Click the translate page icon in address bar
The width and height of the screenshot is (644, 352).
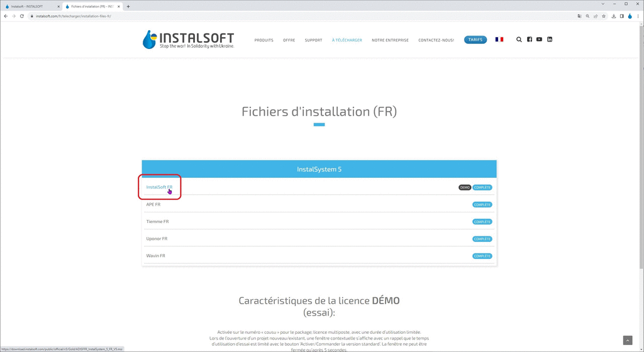[x=579, y=16]
